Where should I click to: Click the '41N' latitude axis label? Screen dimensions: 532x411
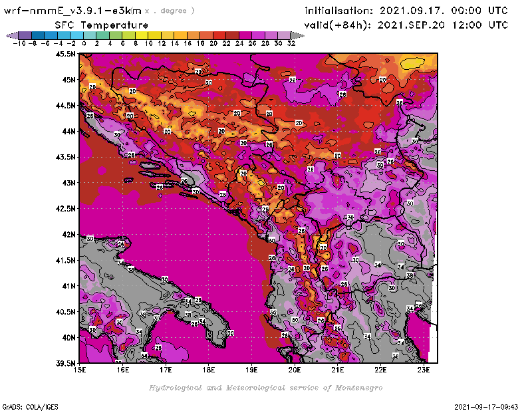click(x=68, y=286)
